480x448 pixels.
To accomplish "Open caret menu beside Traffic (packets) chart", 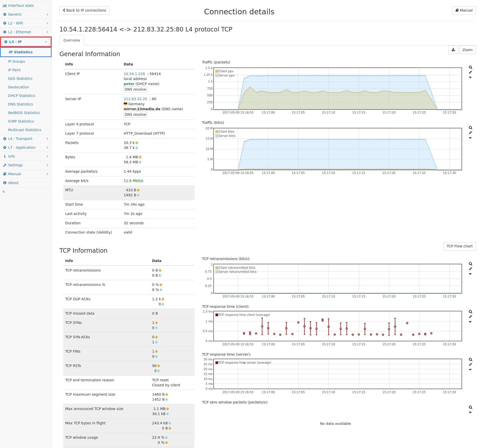I will 470,78.
